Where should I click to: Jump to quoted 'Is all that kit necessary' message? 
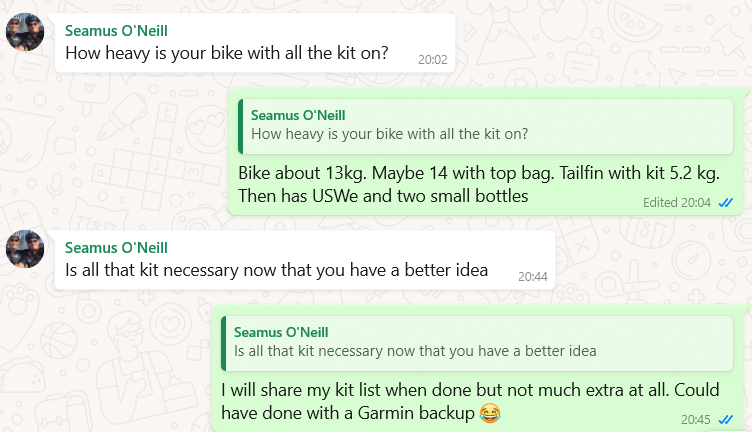point(477,343)
